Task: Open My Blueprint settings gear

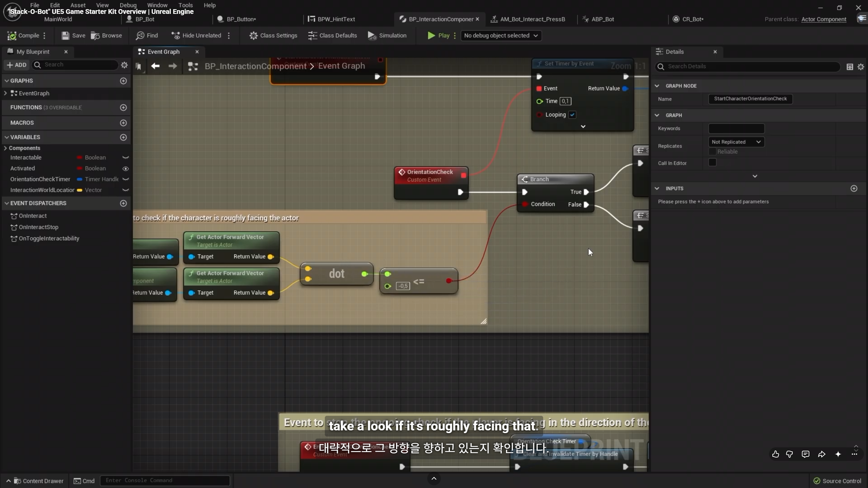Action: tap(124, 65)
